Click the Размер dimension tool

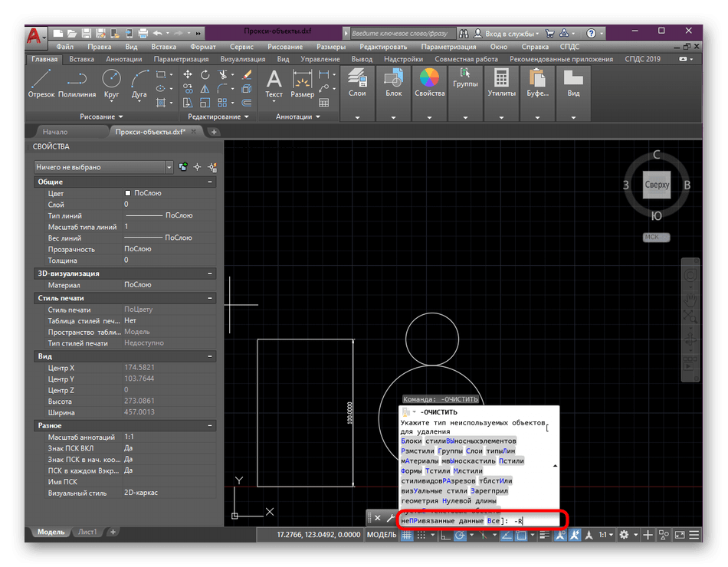tap(302, 83)
